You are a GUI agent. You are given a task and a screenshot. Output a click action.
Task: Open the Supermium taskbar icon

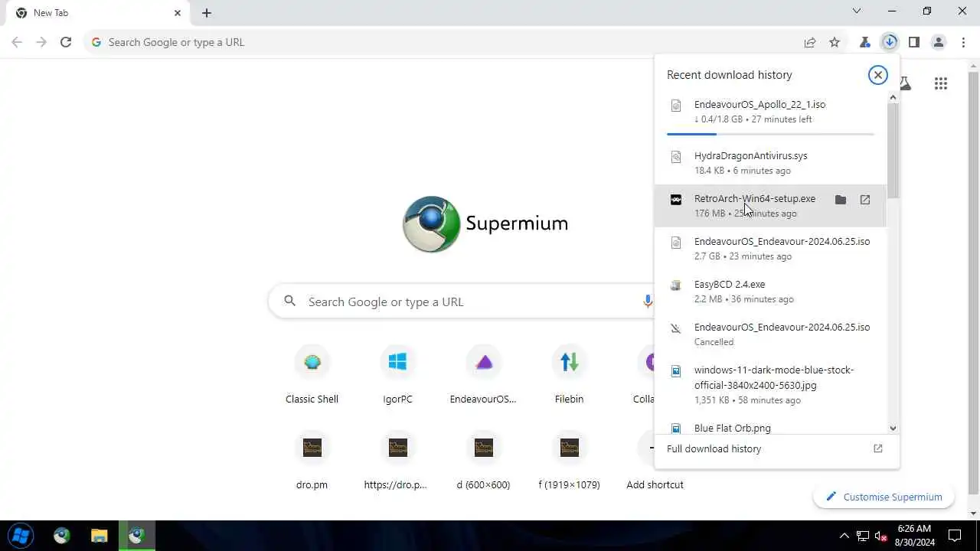tap(137, 536)
